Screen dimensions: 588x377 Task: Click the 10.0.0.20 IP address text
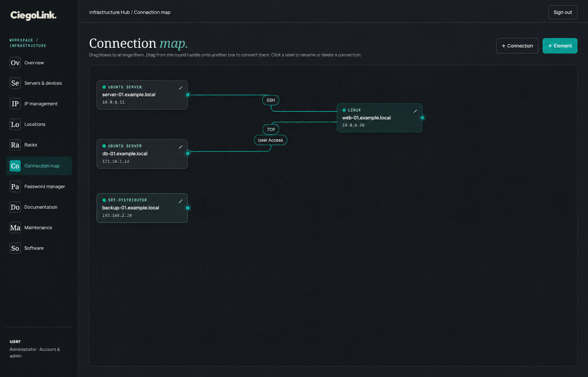(x=353, y=125)
